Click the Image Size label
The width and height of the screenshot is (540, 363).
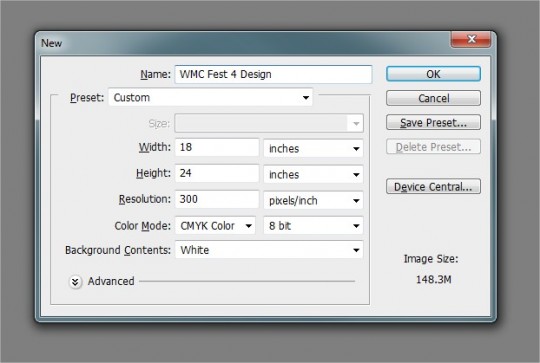431,259
